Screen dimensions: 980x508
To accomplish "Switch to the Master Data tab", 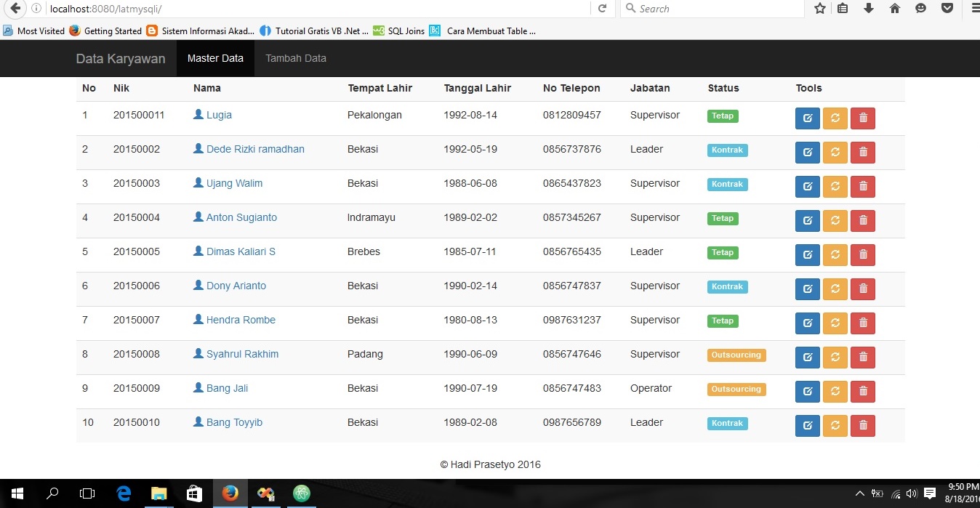I will point(215,57).
